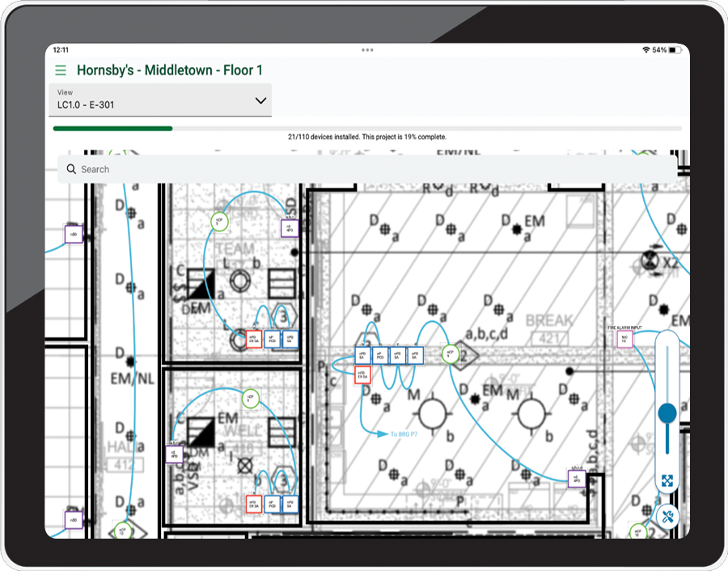Select the green nCP device in Well room

(x=249, y=397)
